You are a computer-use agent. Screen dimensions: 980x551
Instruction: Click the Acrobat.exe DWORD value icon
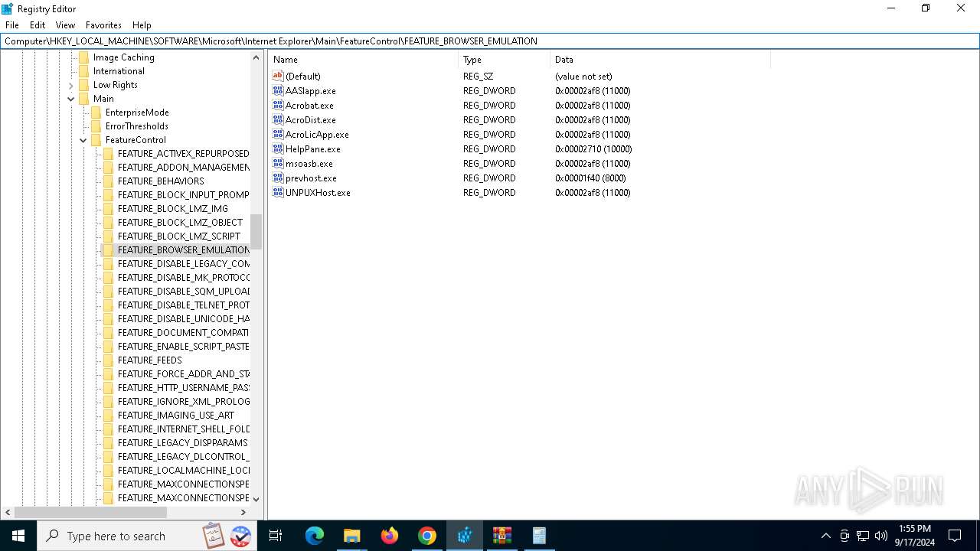click(278, 105)
